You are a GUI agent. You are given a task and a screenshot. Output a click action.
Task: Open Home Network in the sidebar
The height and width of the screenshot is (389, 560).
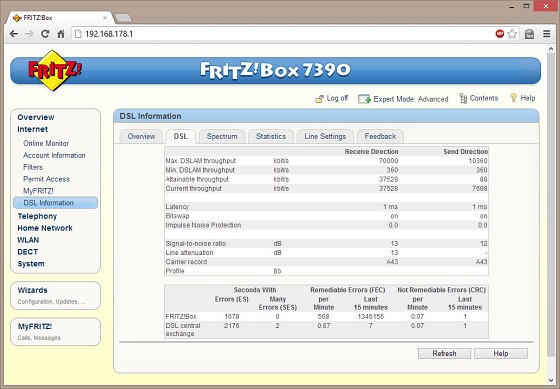click(x=45, y=228)
